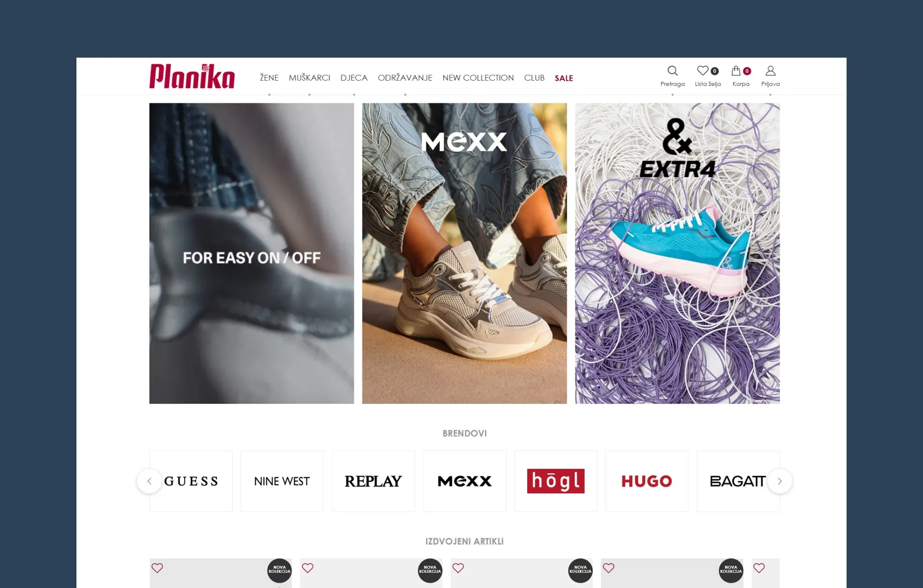This screenshot has height=588, width=923.
Task: Toggle wishlist heart on first featured product
Action: [x=157, y=568]
